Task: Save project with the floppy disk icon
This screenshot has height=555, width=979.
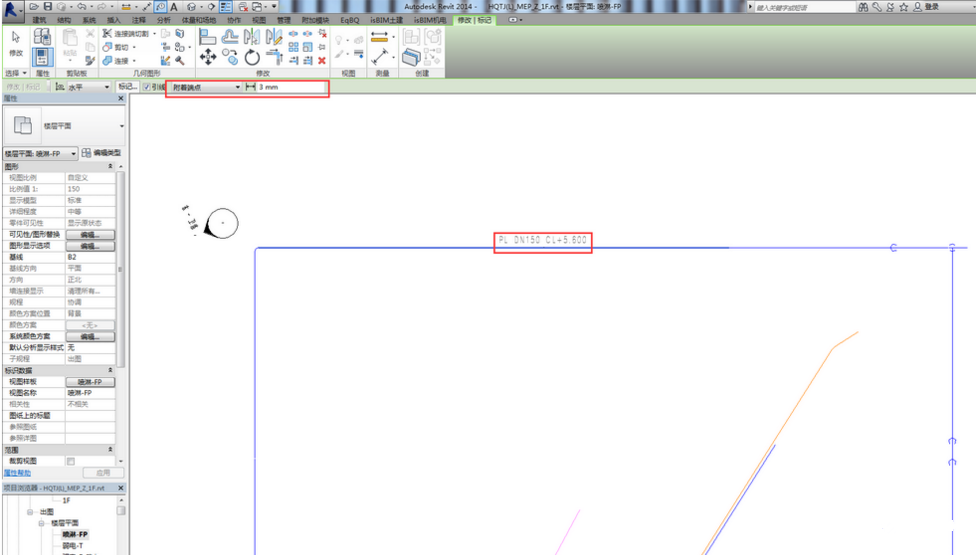Action: 47,6
